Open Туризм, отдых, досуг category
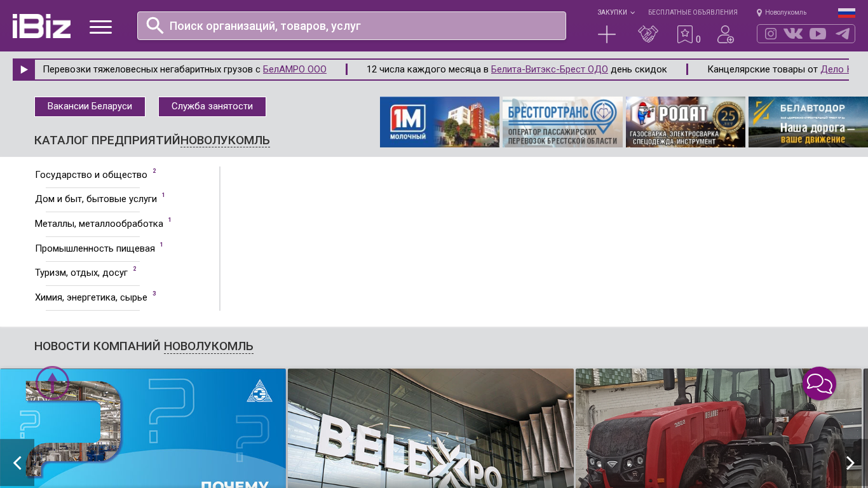868x488 pixels. click(81, 273)
